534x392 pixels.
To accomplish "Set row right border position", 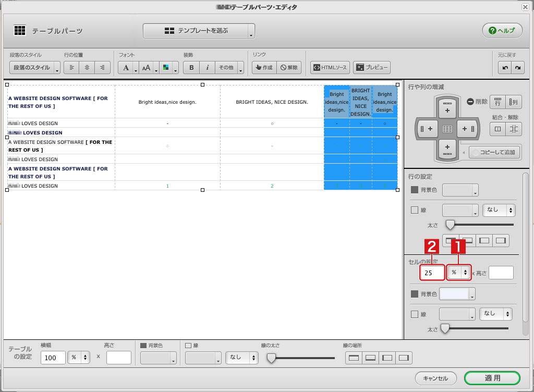I will [501, 241].
